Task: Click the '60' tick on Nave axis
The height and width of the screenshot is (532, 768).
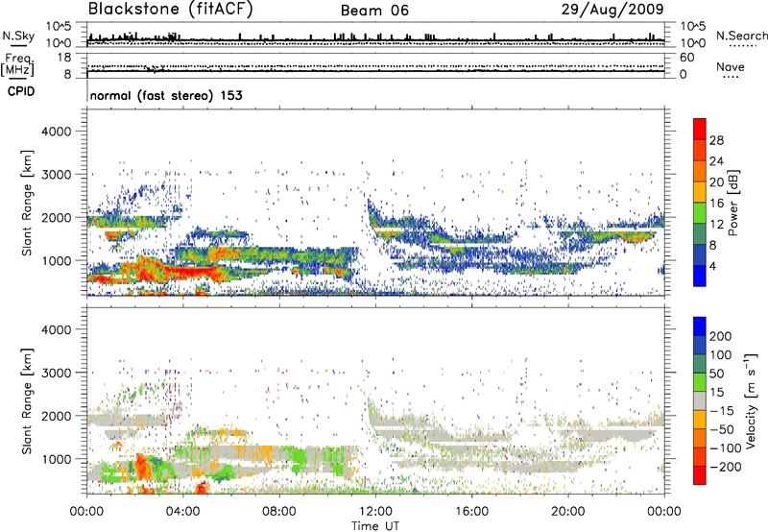Action: [686, 58]
